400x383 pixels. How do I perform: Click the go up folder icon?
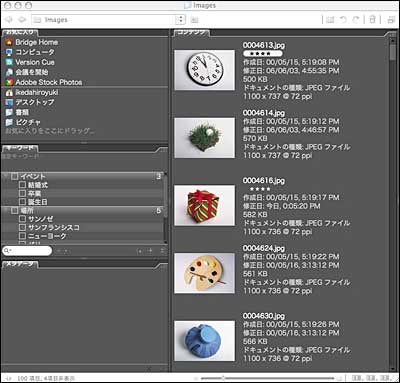194,20
